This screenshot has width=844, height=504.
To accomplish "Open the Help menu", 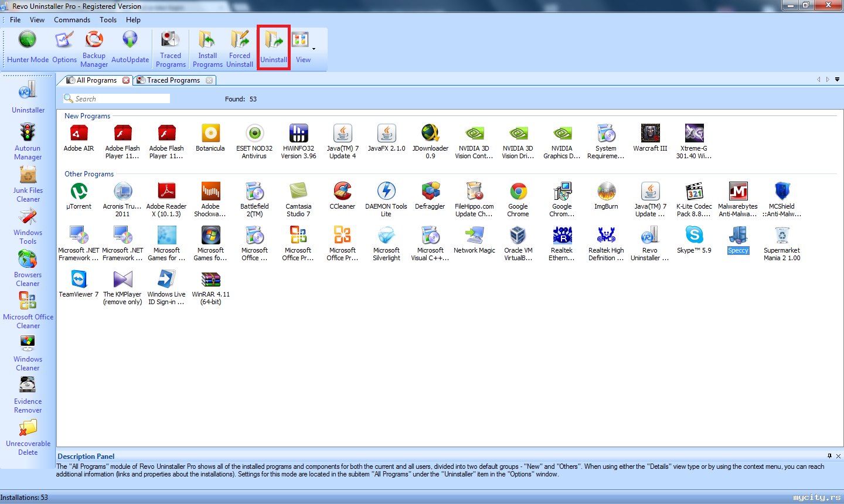I will pyautogui.click(x=133, y=20).
